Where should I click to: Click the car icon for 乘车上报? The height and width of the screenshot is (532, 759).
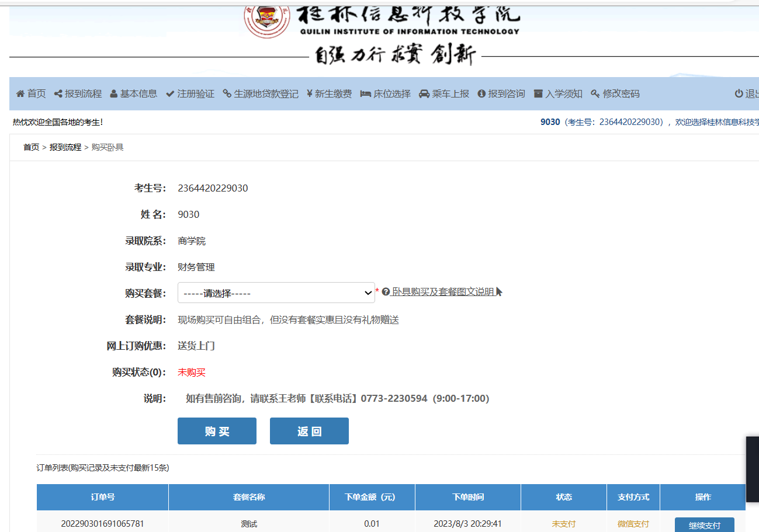424,94
